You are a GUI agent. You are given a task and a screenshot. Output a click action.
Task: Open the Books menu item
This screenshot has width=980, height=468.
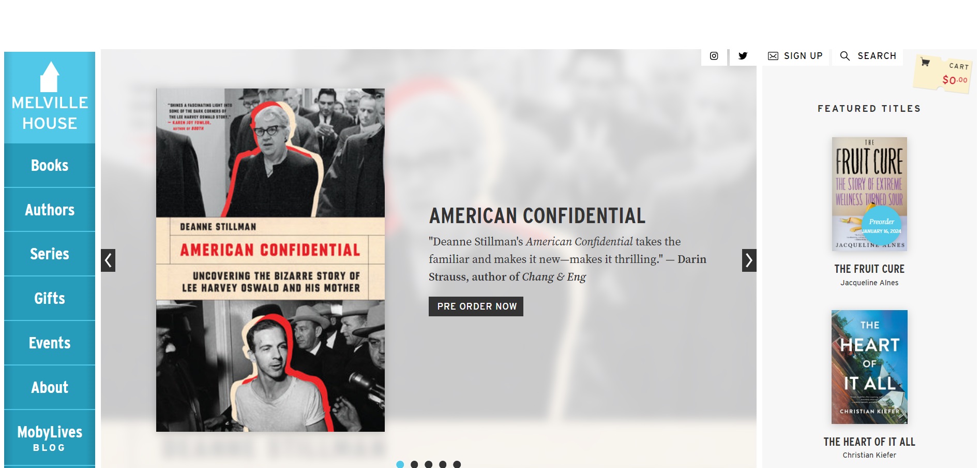tap(50, 165)
